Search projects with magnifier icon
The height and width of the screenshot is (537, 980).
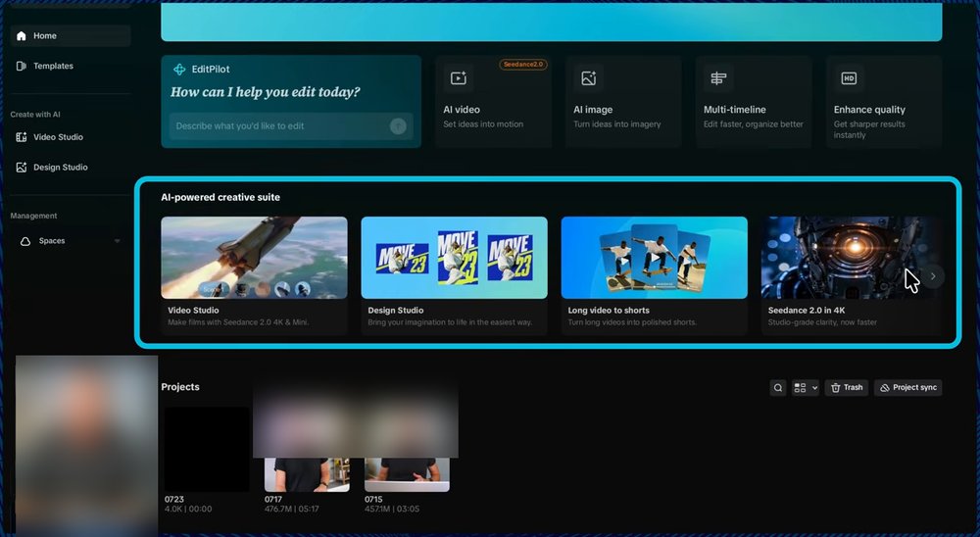click(778, 388)
